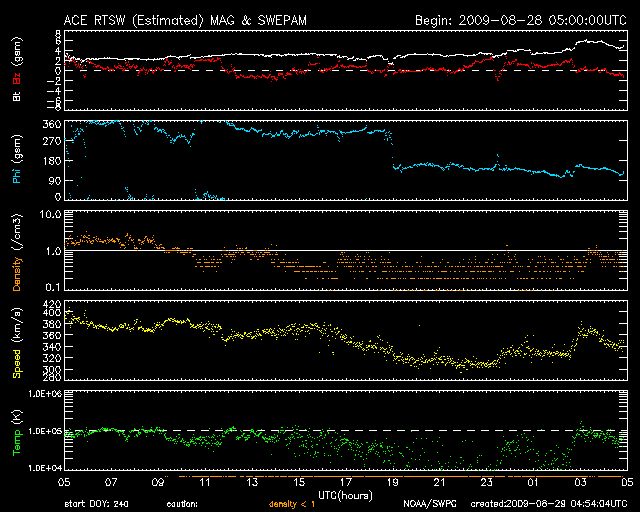The width and height of the screenshot is (640, 512).
Task: Select the red "Bz" axis label
Action: coord(17,79)
